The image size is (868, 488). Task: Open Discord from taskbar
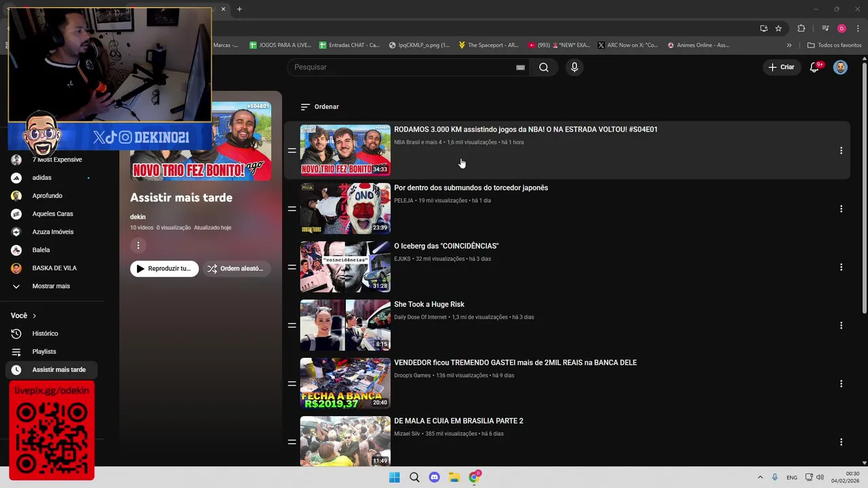(x=435, y=477)
